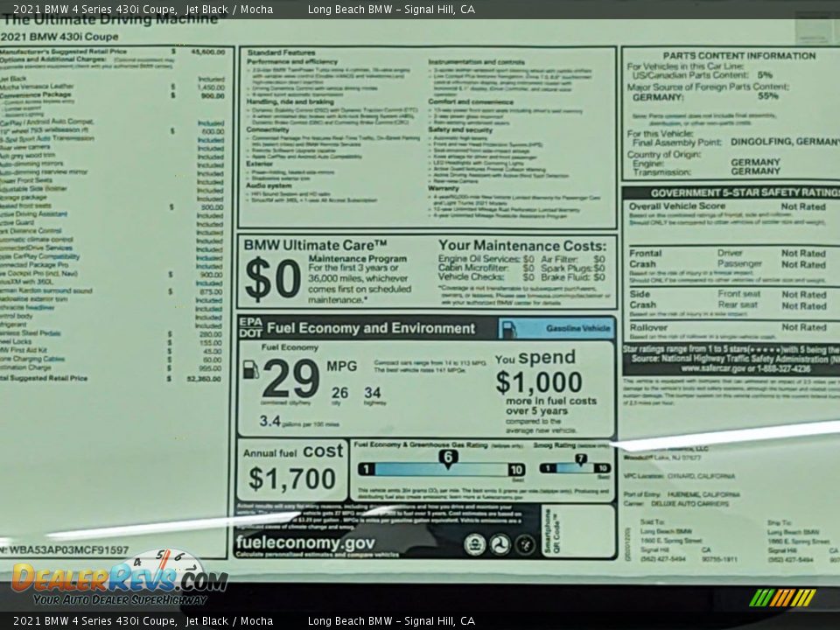Click the Brake Fluid cost entry
This screenshot has width=840, height=630.
tap(572, 277)
